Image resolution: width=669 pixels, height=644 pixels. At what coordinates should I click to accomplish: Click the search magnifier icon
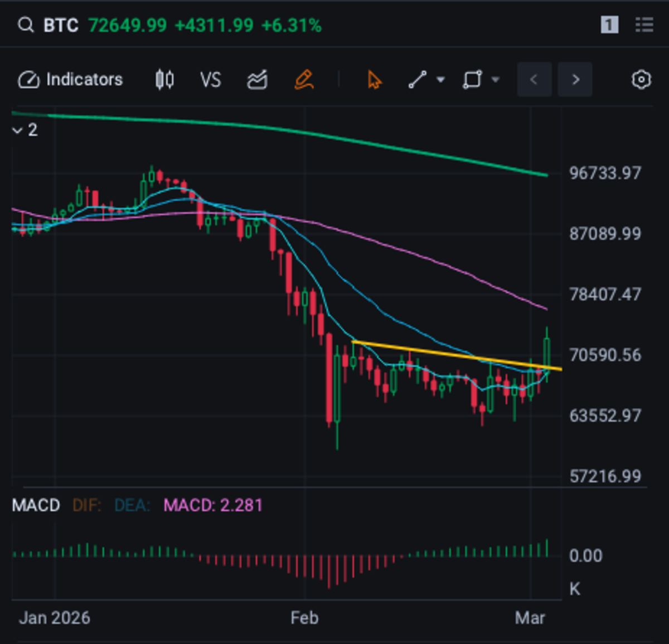pyautogui.click(x=26, y=25)
